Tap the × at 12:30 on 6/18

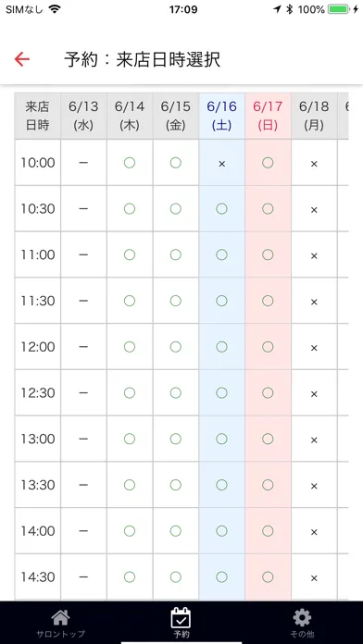(x=314, y=394)
